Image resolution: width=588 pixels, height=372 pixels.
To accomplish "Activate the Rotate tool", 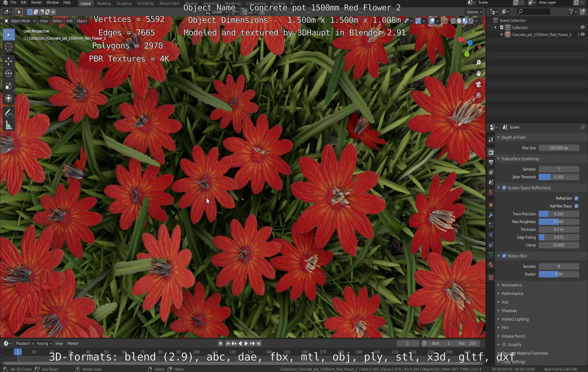I will click(x=9, y=74).
